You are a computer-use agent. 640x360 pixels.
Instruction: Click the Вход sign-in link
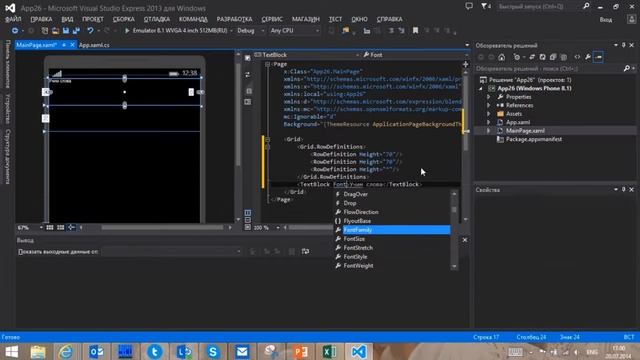[x=606, y=20]
